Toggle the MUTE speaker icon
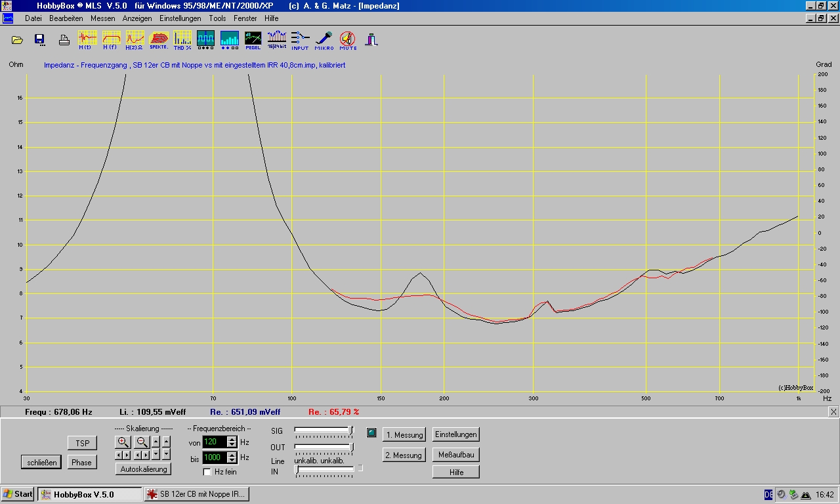 point(348,39)
